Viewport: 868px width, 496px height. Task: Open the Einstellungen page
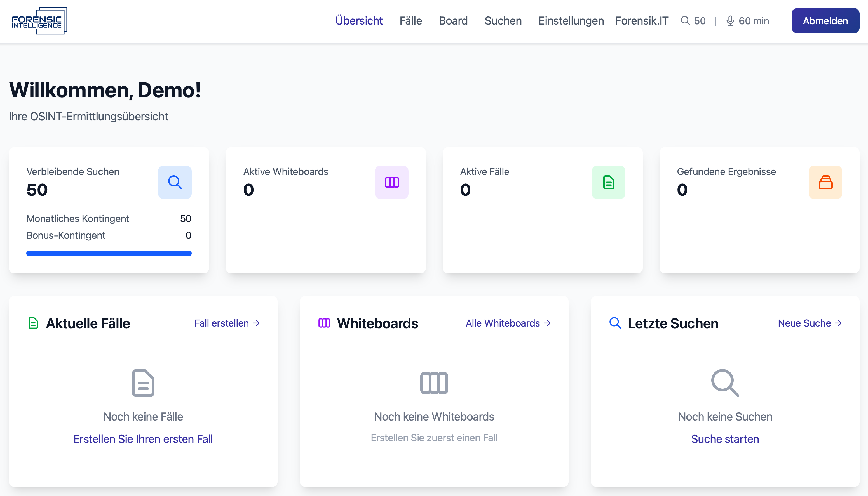pos(571,21)
